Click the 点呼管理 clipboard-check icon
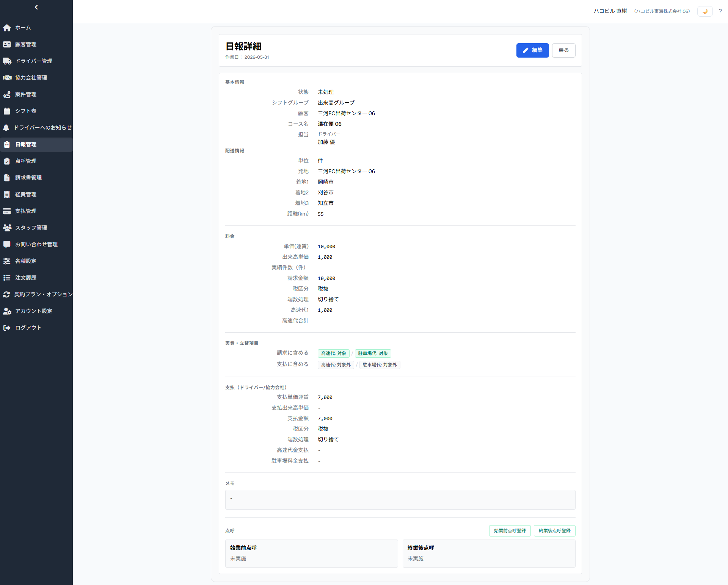Viewport: 728px width, 585px height. click(7, 161)
